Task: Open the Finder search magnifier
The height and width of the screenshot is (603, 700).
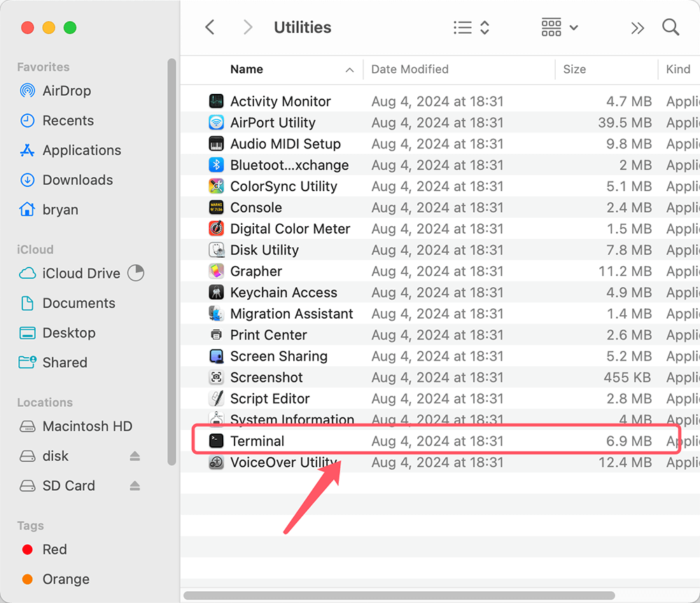Action: [x=671, y=27]
